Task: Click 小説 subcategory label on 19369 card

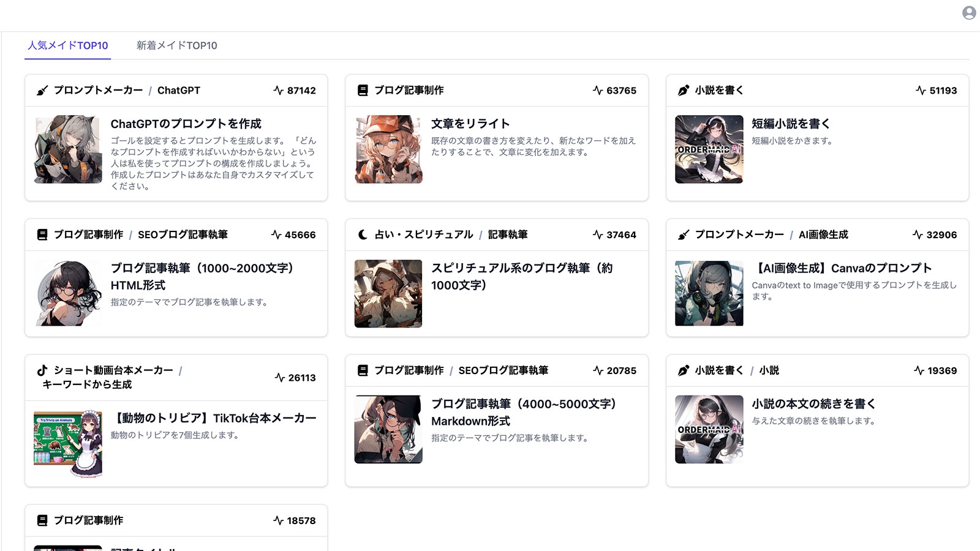Action: click(x=769, y=371)
